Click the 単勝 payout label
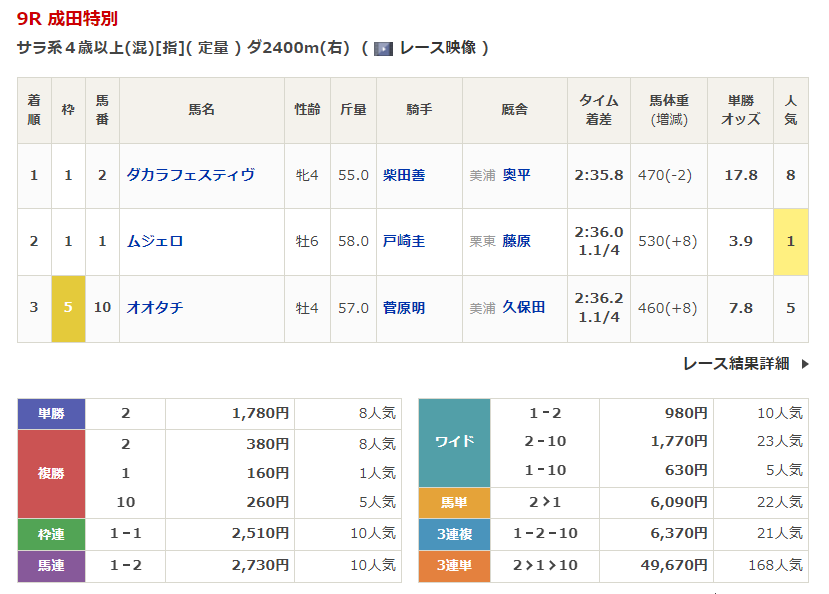 51,414
